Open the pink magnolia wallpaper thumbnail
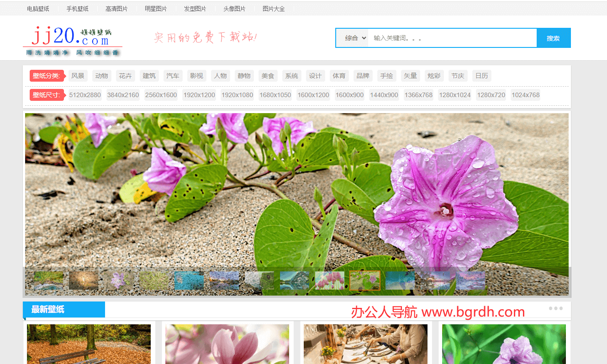The width and height of the screenshot is (607, 364). click(x=227, y=344)
